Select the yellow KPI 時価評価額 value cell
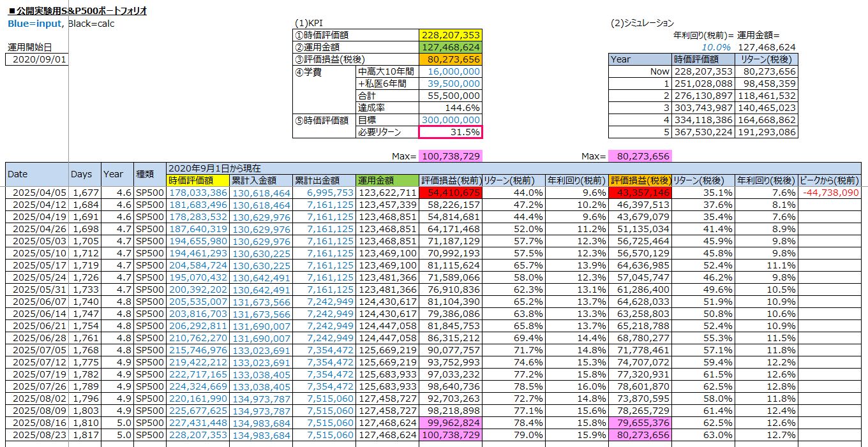Image resolution: width=868 pixels, height=447 pixels. point(451,36)
